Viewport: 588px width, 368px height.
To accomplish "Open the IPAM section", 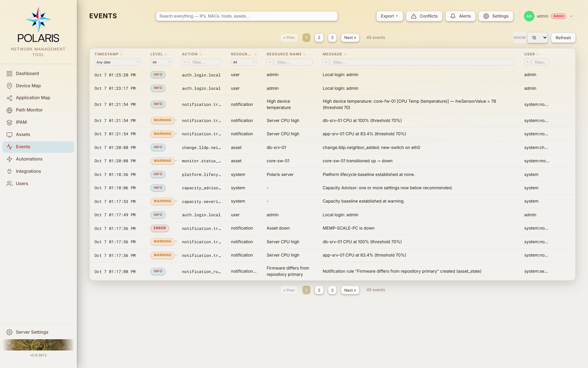I will pyautogui.click(x=38, y=122).
